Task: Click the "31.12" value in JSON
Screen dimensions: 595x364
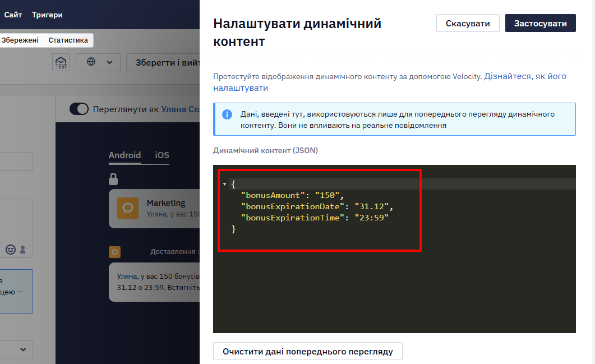Action: coord(371,206)
